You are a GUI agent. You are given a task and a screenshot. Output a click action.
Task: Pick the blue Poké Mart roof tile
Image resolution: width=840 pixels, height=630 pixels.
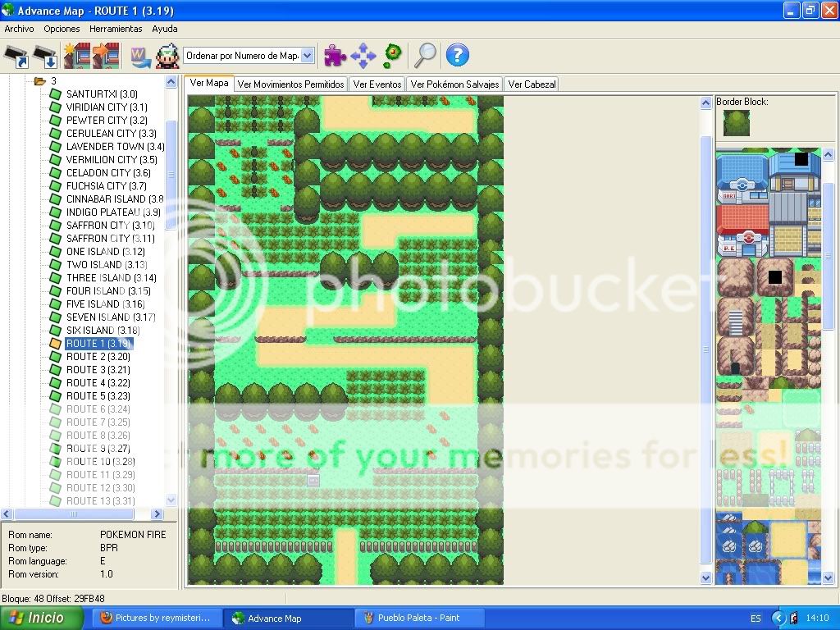click(742, 167)
